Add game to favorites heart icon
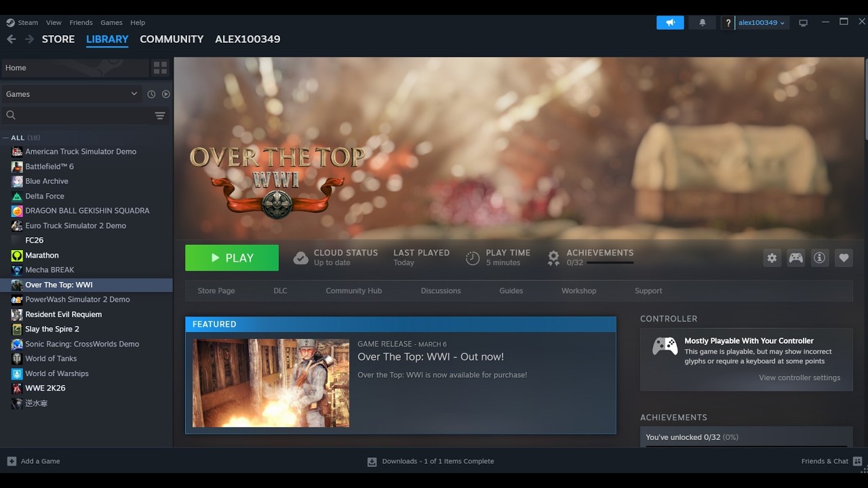This screenshot has height=488, width=868. (844, 258)
